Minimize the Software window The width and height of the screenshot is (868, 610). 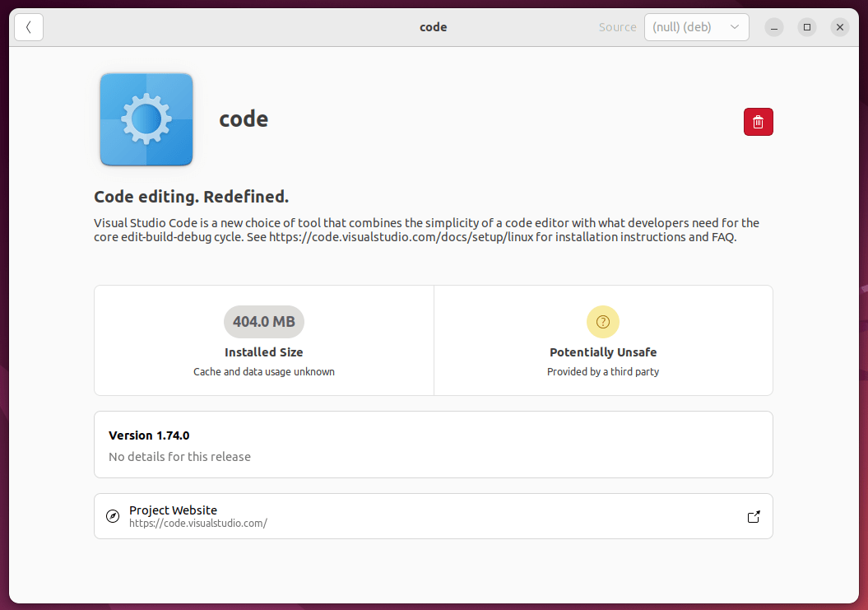point(774,27)
